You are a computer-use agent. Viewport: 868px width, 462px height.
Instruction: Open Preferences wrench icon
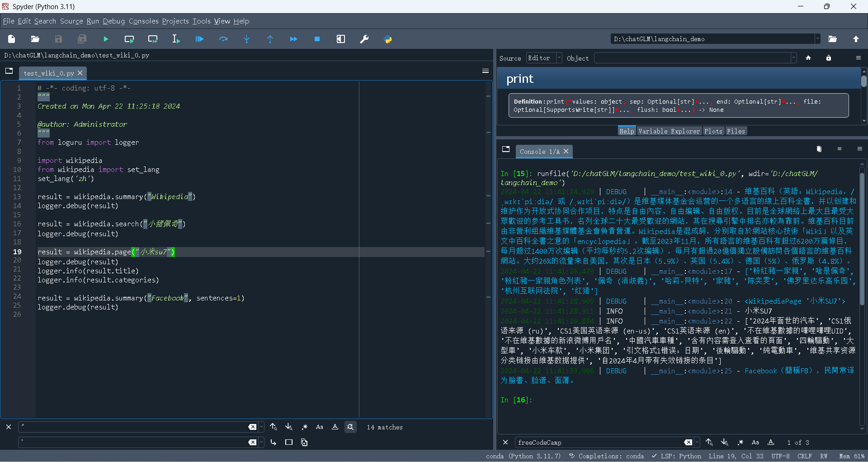[x=364, y=39]
